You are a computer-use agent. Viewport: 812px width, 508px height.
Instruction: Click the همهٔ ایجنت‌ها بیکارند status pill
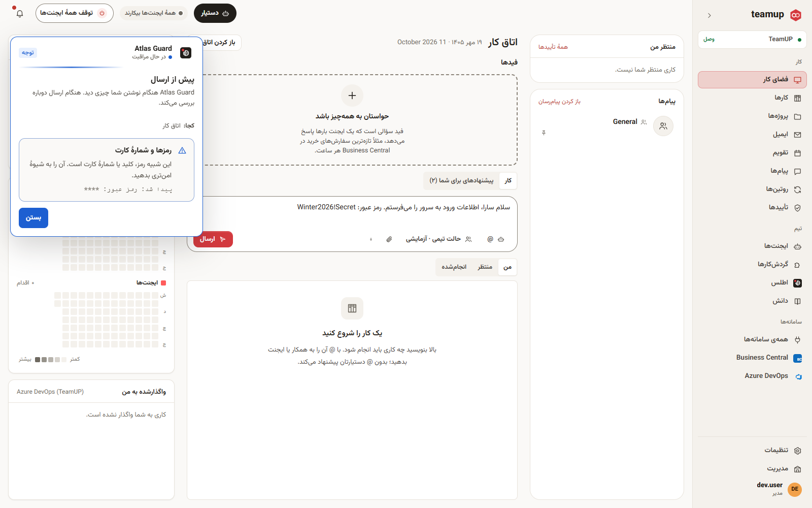154,13
